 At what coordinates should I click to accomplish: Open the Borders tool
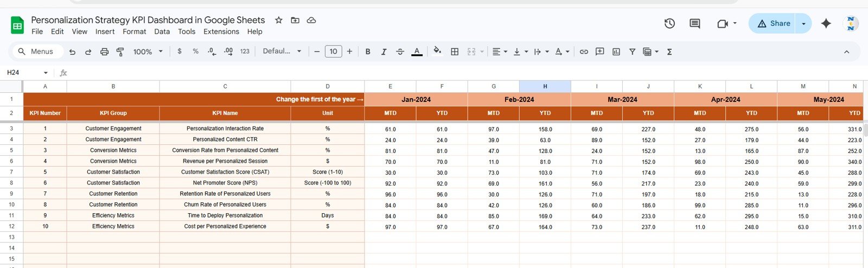[x=455, y=52]
